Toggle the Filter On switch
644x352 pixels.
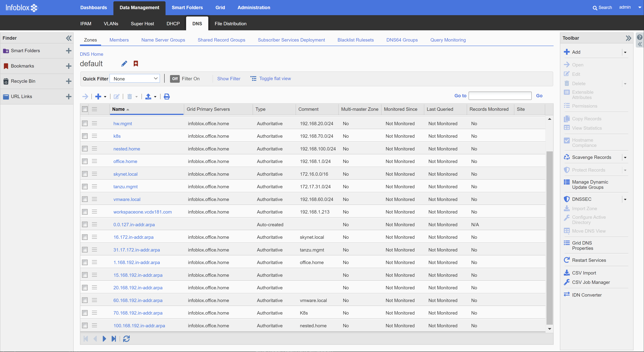(x=175, y=79)
